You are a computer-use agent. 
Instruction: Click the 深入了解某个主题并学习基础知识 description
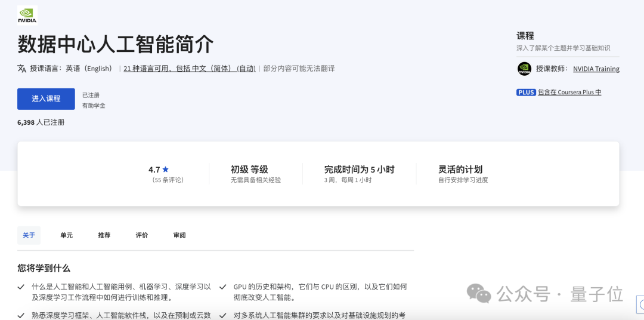coord(563,48)
